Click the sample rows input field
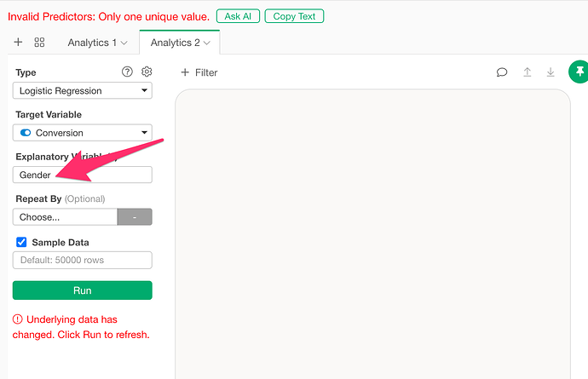This screenshot has height=379, width=588. click(83, 260)
